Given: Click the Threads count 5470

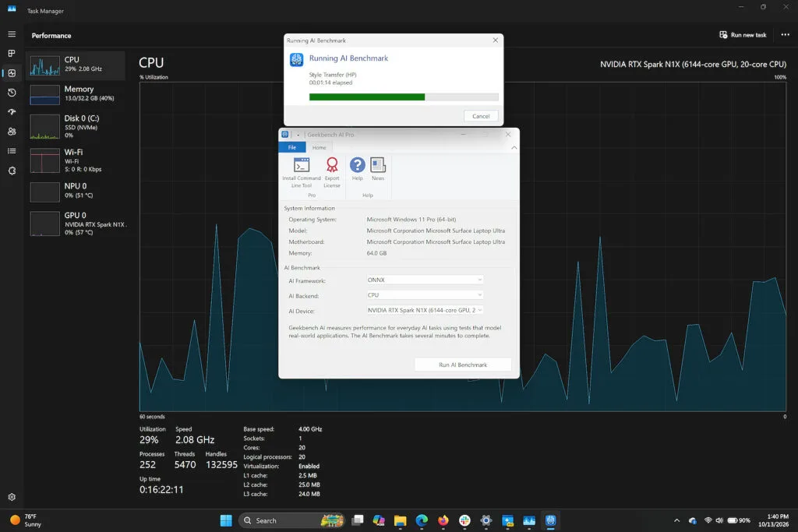Looking at the screenshot, I should [185, 465].
